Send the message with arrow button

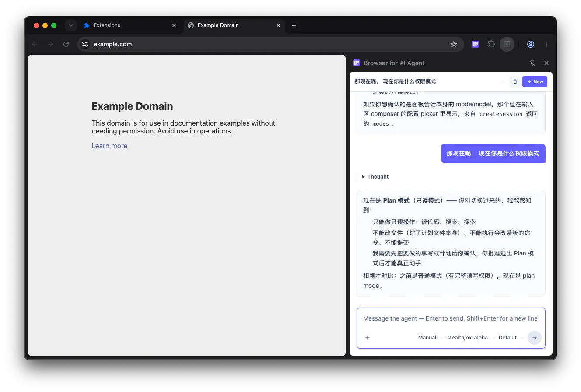(x=535, y=338)
